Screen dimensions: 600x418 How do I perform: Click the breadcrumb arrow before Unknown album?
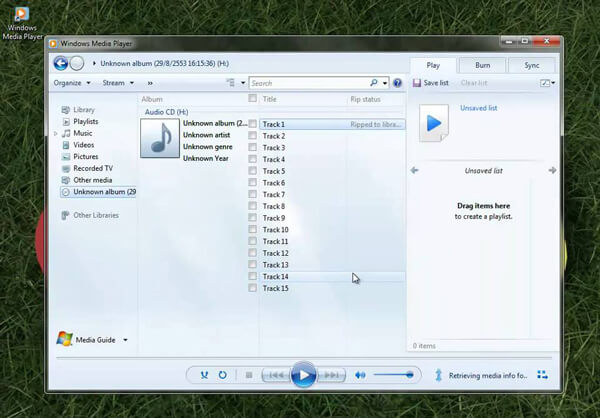pyautogui.click(x=94, y=64)
